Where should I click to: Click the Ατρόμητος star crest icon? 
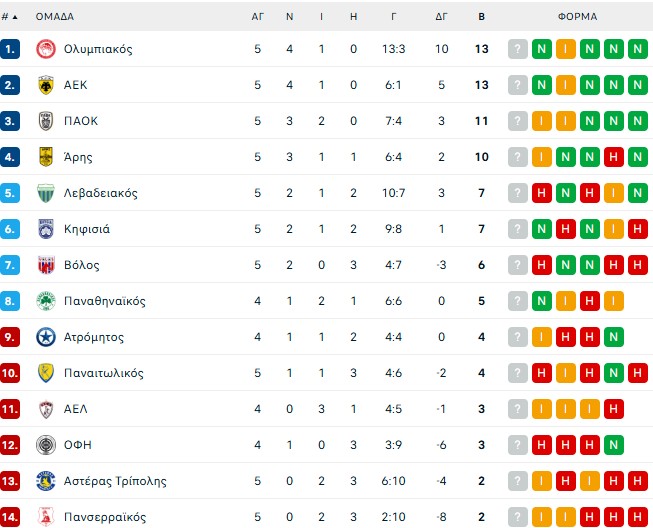[45, 337]
